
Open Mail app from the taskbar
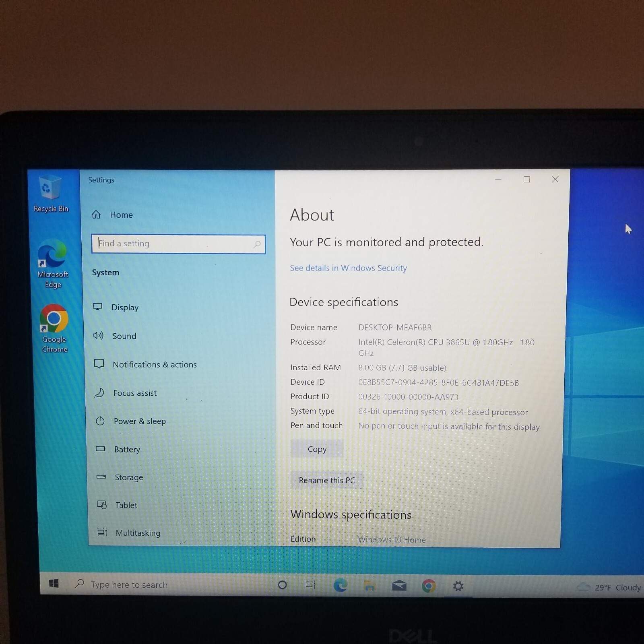[x=399, y=586]
